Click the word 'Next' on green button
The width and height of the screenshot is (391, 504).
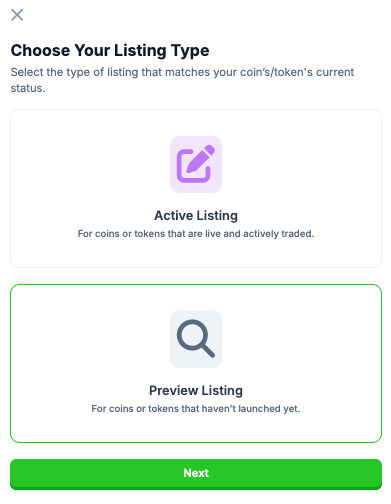pos(196,473)
